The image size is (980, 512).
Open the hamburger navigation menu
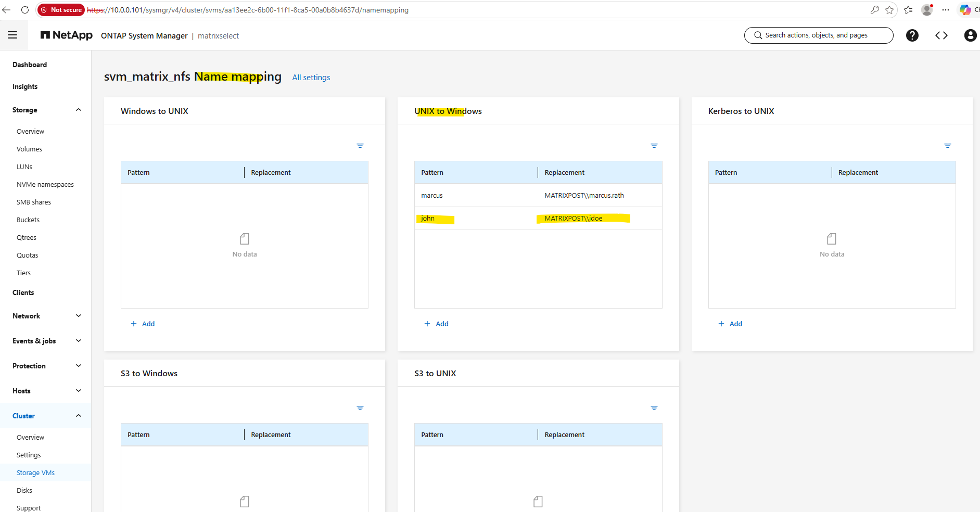(12, 35)
